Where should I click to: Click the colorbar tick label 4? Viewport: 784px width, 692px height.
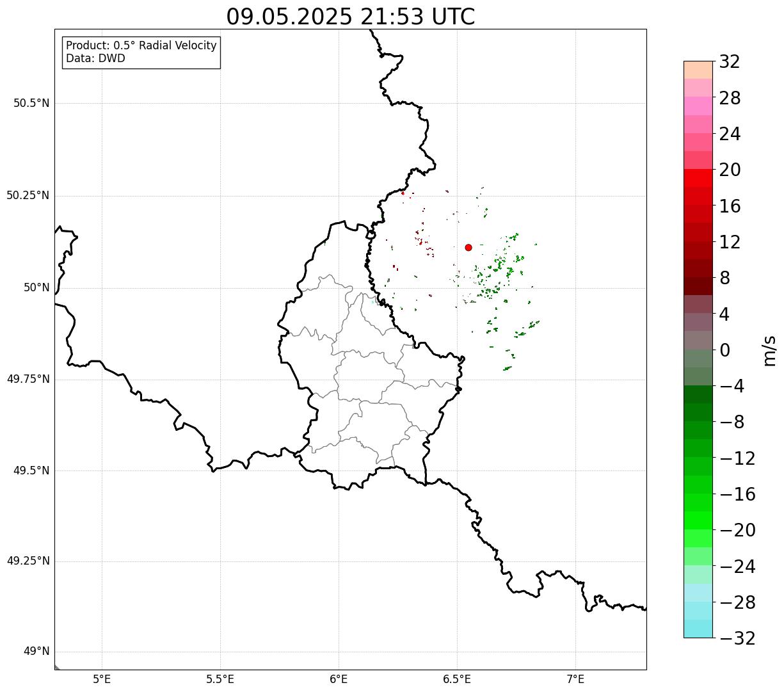pyautogui.click(x=724, y=314)
